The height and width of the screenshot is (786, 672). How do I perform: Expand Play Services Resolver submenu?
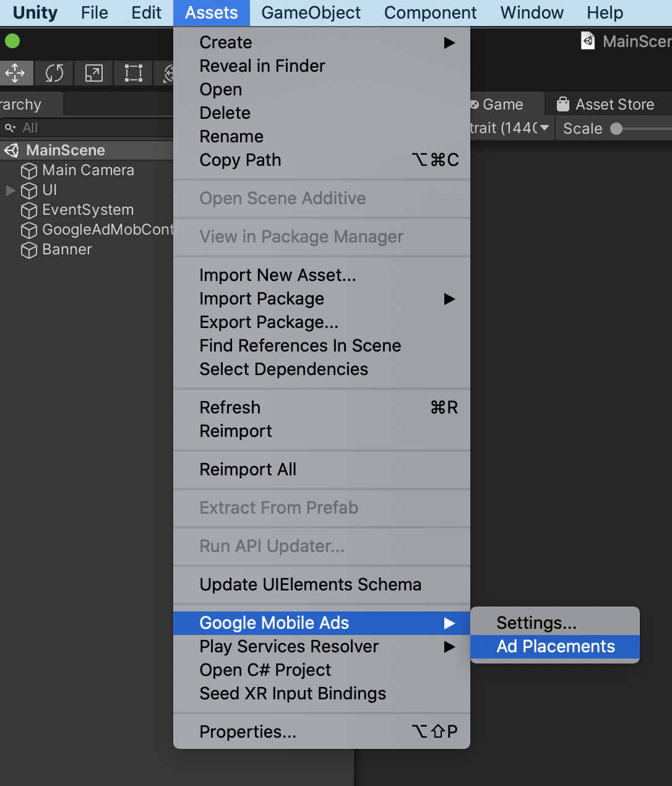point(449,647)
